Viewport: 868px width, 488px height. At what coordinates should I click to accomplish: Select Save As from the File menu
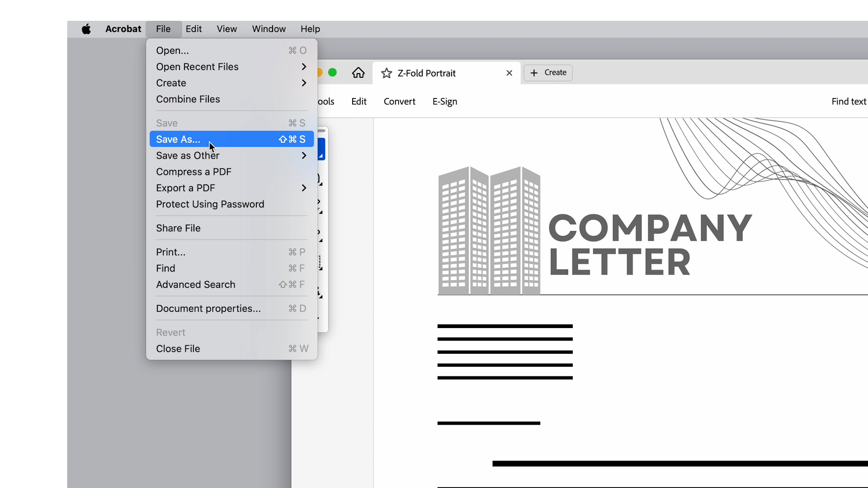tap(177, 139)
